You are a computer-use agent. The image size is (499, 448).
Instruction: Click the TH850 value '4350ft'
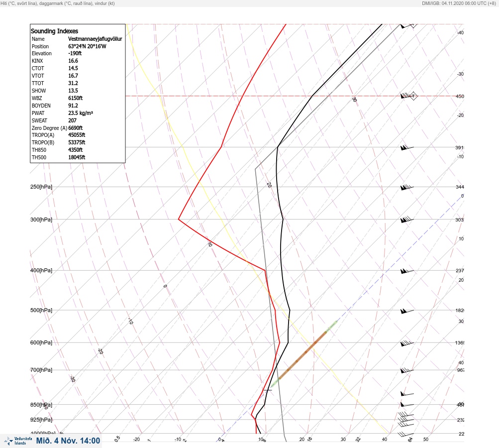[76, 150]
